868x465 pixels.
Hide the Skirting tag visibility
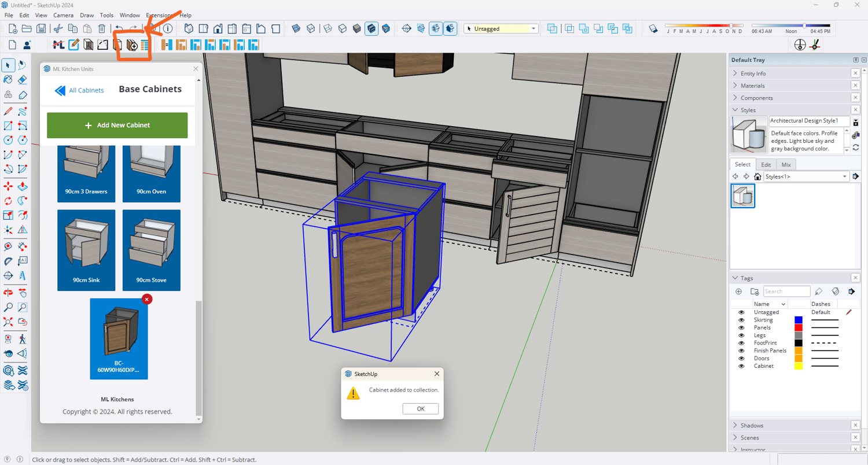[x=741, y=320]
